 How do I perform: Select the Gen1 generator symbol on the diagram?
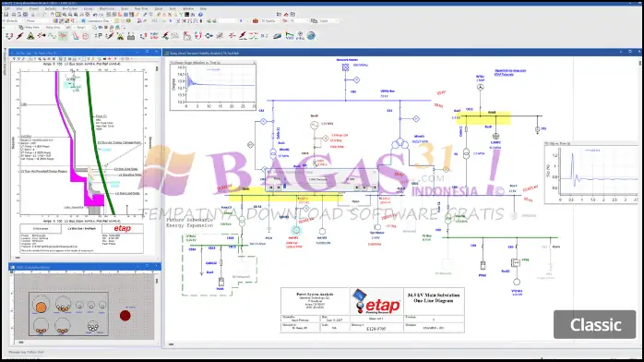315,126
